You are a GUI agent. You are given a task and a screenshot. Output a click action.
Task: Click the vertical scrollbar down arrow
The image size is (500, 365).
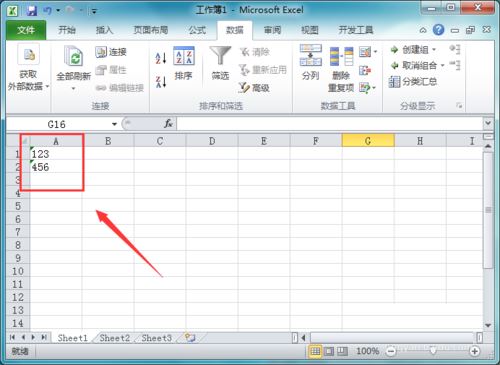[x=488, y=325]
